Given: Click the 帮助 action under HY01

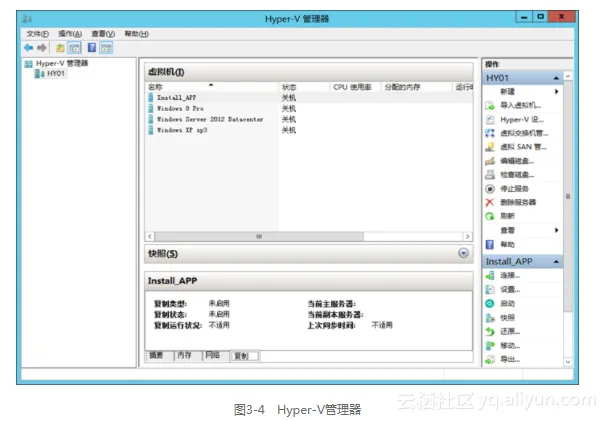Looking at the screenshot, I should (x=500, y=245).
